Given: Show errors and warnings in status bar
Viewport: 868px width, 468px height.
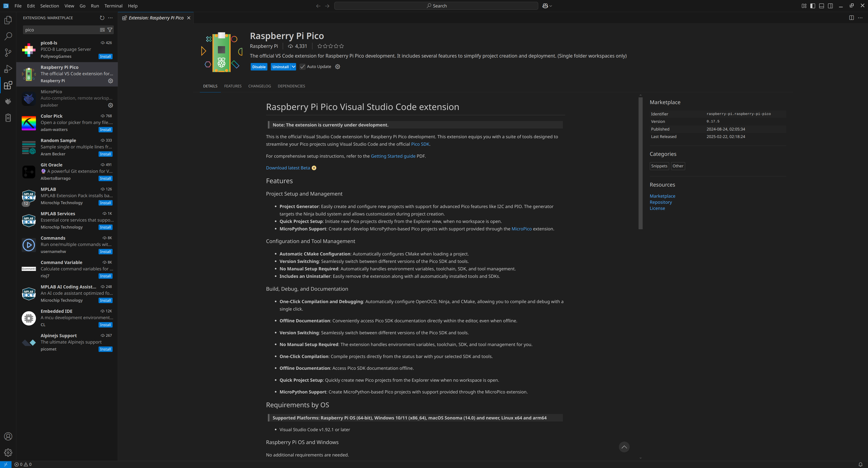Looking at the screenshot, I should [23, 464].
